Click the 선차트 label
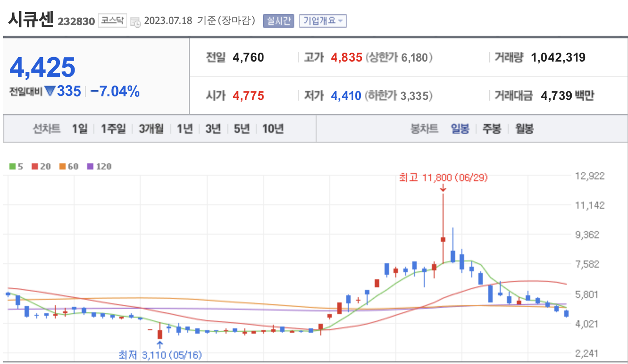This screenshot has height=364, width=628. coord(46,129)
